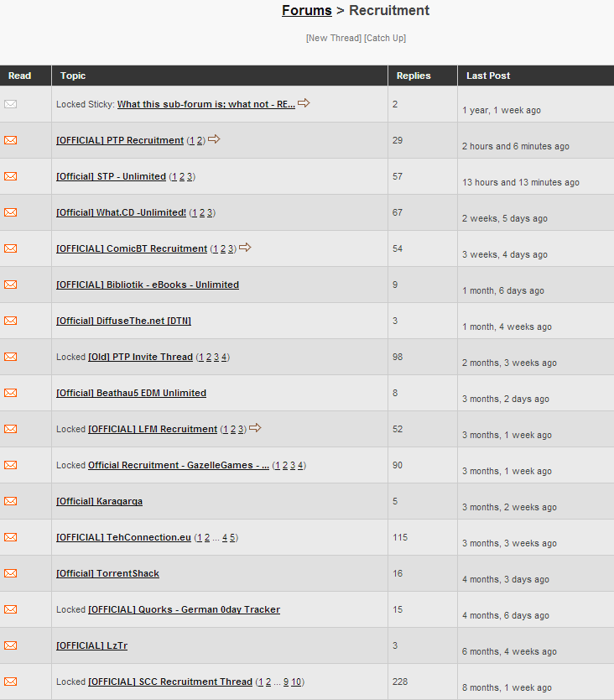
Task: Click the envelope icon beside DiffuseThe.net thread
Action: click(x=11, y=321)
